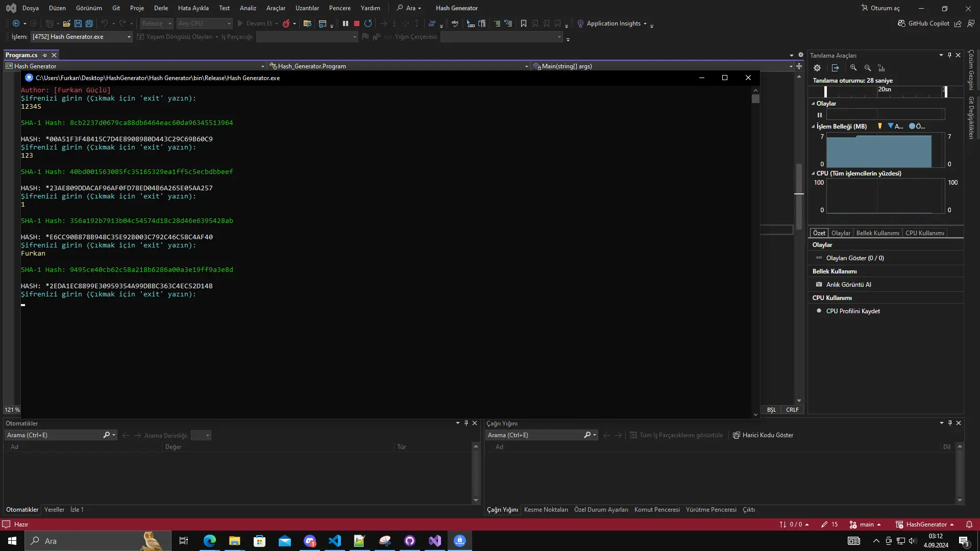Image resolution: width=980 pixels, height=551 pixels.
Task: Click CPU Profilini Kaydet
Action: pyautogui.click(x=853, y=311)
